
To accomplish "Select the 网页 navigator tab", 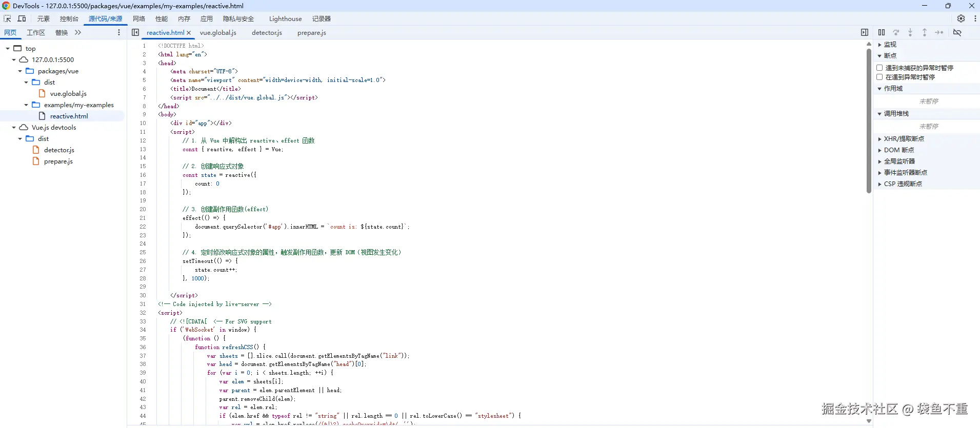I will pos(10,32).
